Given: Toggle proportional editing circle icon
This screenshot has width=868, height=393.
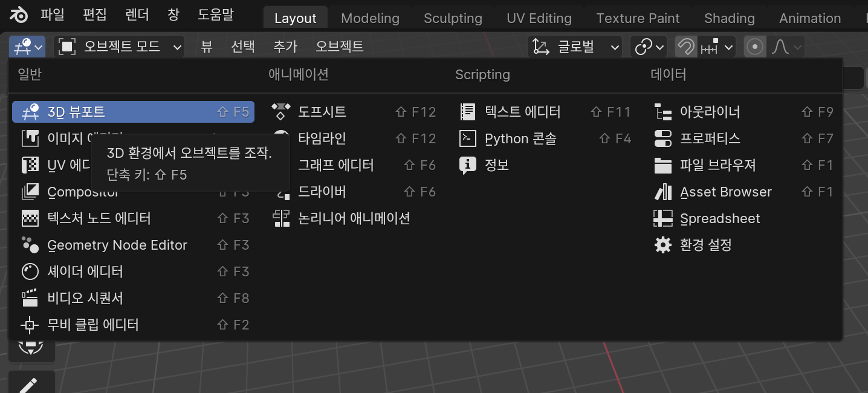Looking at the screenshot, I should pos(755,47).
